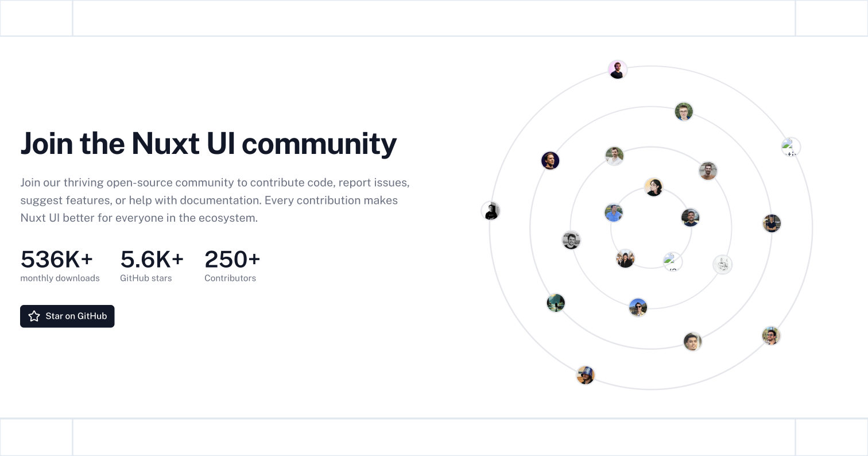This screenshot has height=456, width=868.
Task: Select the avatar of man wearing glasses, green background
Action: tap(684, 111)
